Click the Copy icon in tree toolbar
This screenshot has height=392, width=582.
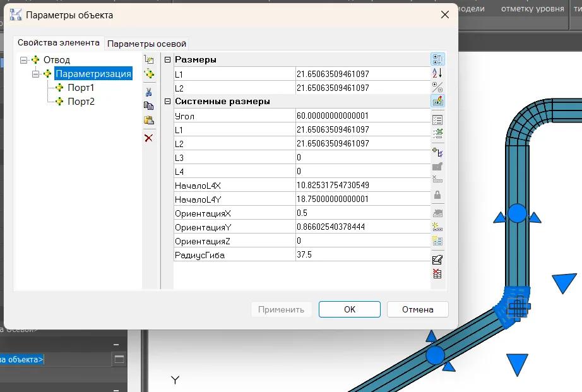pos(149,106)
